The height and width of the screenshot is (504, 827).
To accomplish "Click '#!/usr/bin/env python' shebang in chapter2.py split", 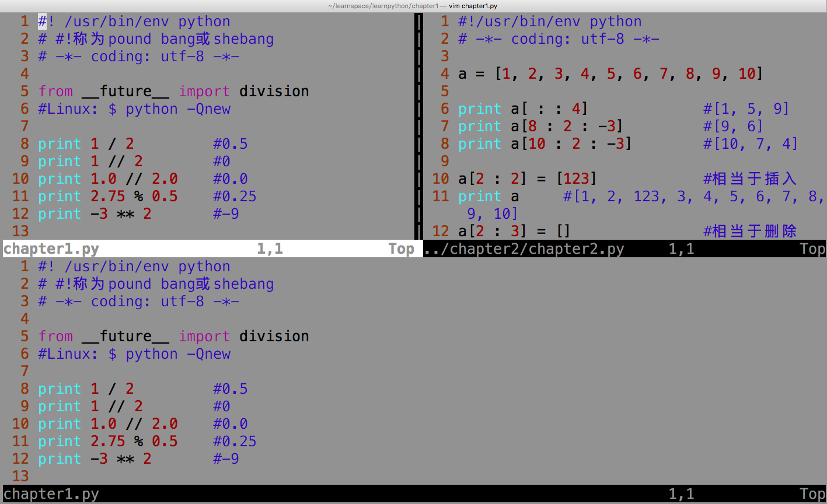I will (550, 22).
